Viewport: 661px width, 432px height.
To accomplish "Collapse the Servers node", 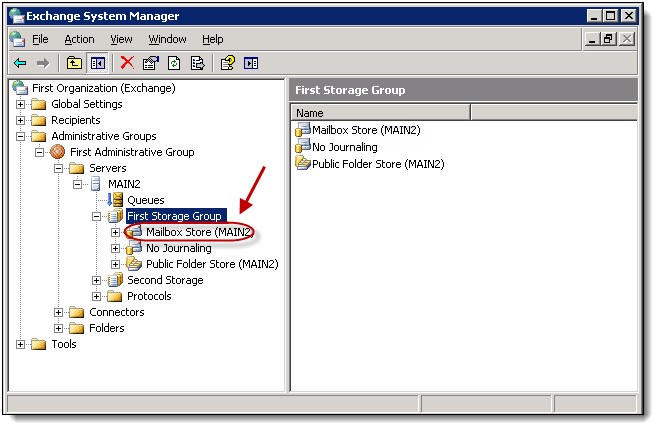I will click(x=58, y=168).
